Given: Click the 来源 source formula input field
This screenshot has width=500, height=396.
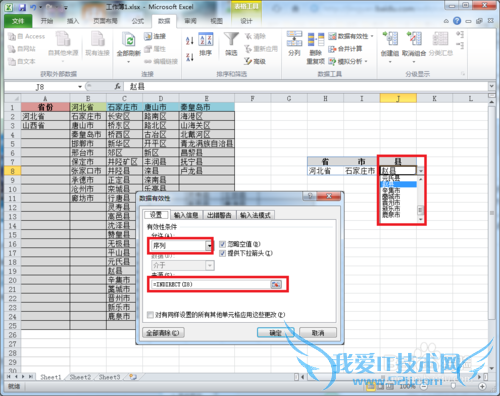Looking at the screenshot, I should [x=211, y=284].
